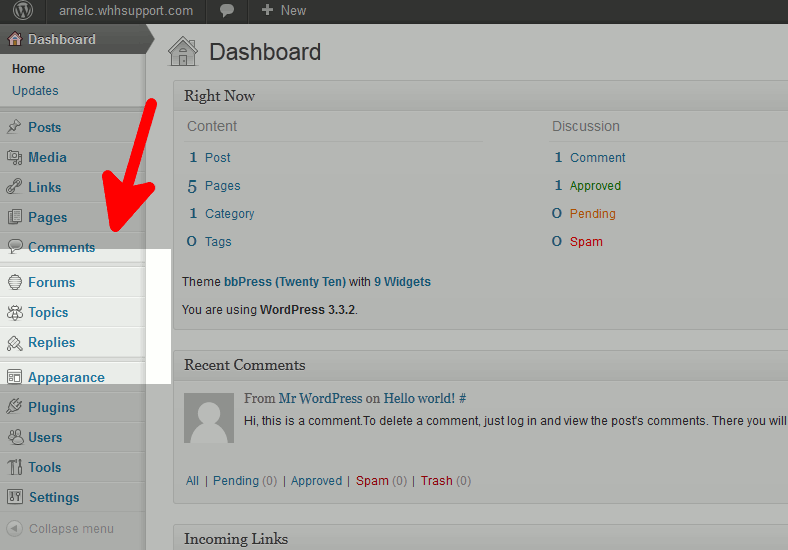Go to the Updates submenu
Viewport: 788px width, 550px height.
(35, 91)
